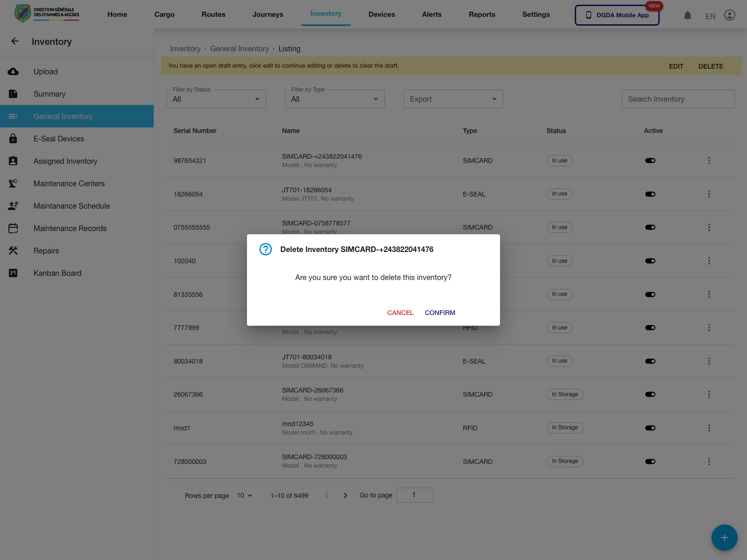This screenshot has width=747, height=560.
Task: Click the back arrow beside Inventory heading
Action: point(15,41)
